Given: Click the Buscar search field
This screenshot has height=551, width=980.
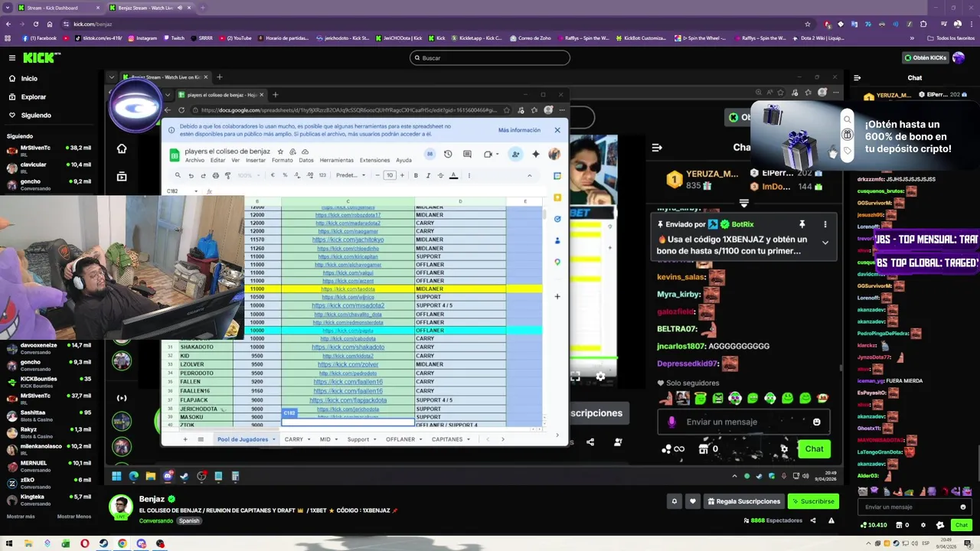Looking at the screenshot, I should point(490,57).
